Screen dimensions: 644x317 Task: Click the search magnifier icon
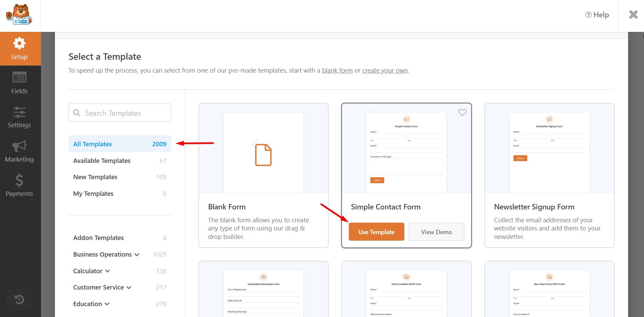[x=77, y=113]
